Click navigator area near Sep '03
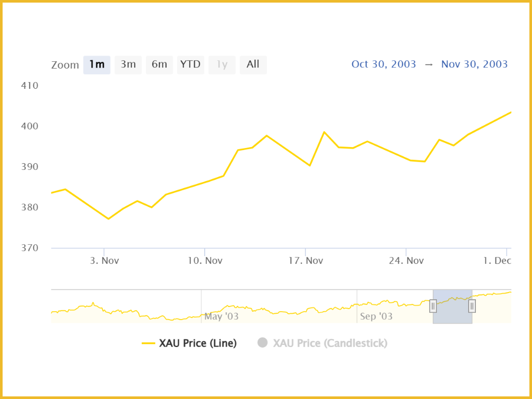Viewport: 532px width, 399px height. pos(376,316)
